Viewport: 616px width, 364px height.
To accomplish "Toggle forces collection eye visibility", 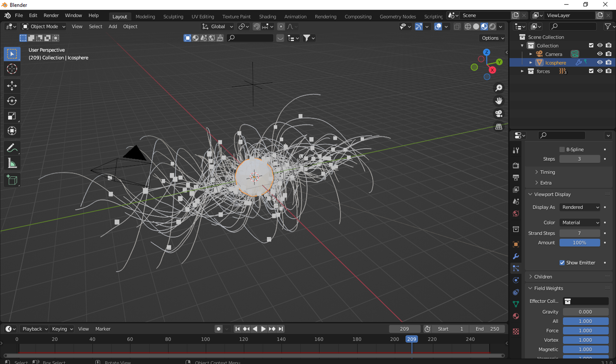I will pyautogui.click(x=600, y=71).
